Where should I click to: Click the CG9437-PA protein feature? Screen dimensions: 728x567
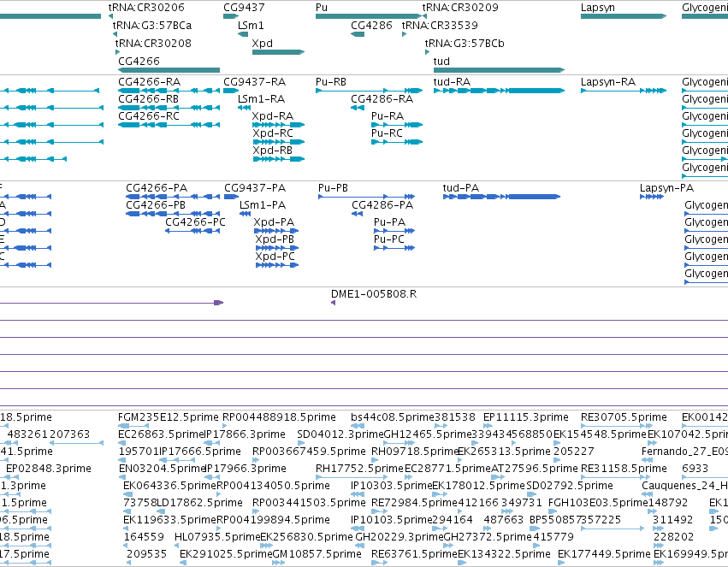[x=231, y=197]
